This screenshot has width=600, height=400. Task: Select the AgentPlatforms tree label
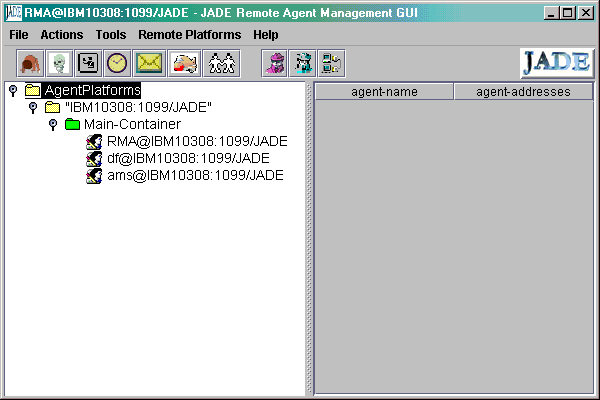(x=93, y=90)
